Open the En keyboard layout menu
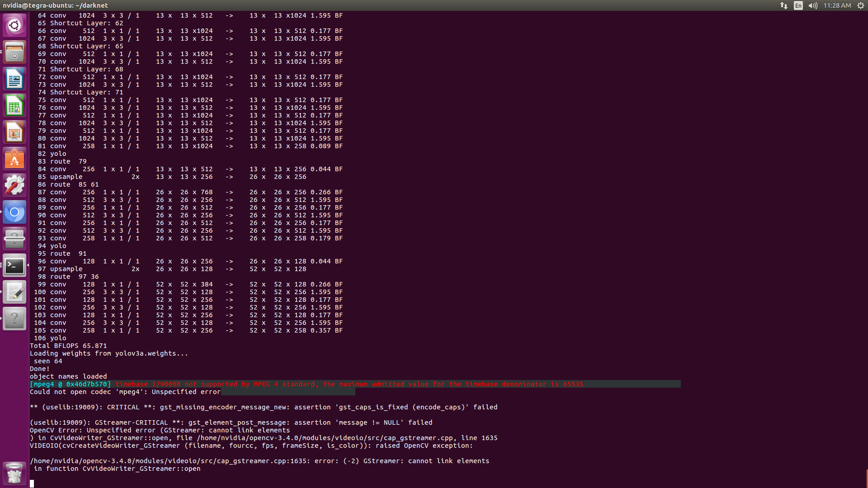The height and width of the screenshot is (488, 868). click(798, 5)
